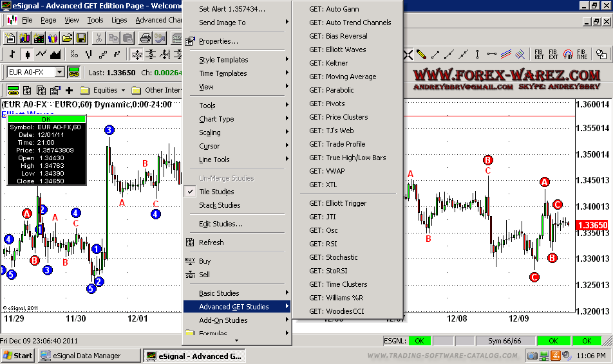Toggle the checked Tile Studies option

216,192
